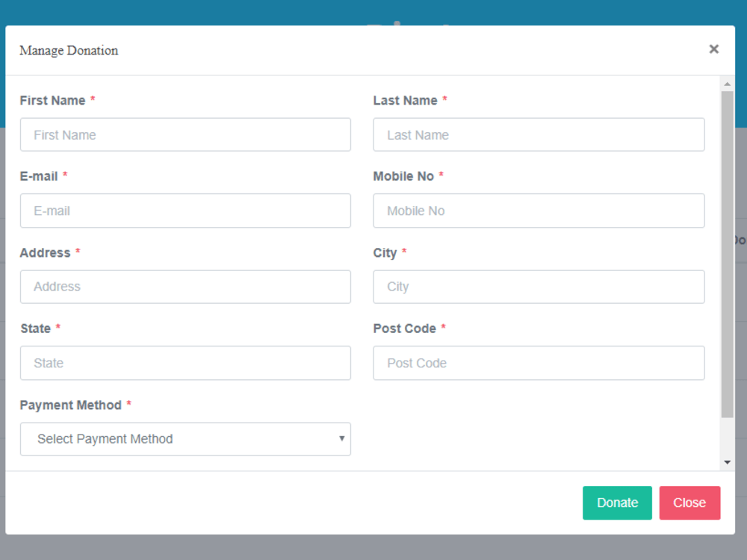This screenshot has height=560, width=747.
Task: Click the Donate button
Action: pos(617,503)
